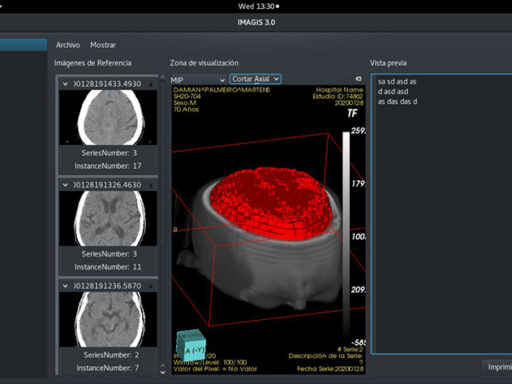
Task: Click the Fecha Serie:20200128 overlay
Action: [x=330, y=369]
